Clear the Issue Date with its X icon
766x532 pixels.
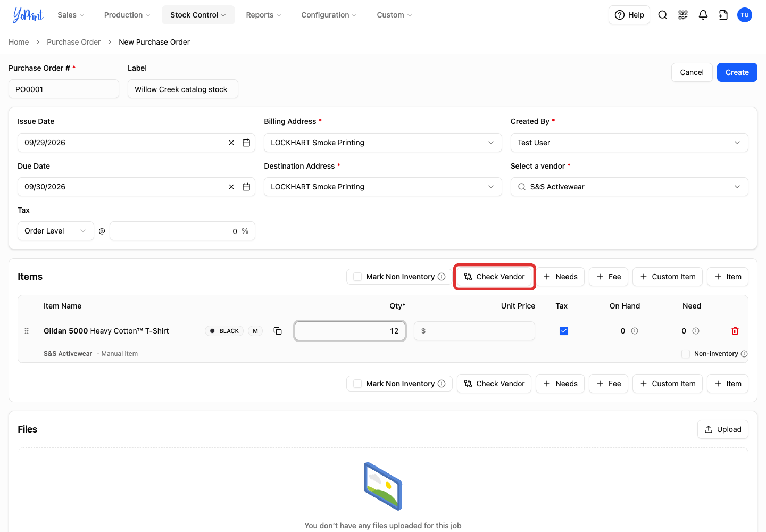pos(231,143)
